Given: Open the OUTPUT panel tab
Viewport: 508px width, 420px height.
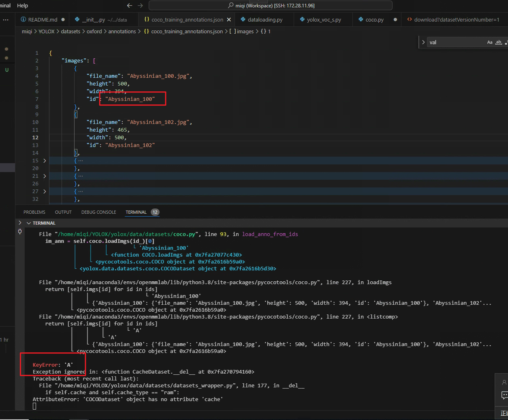Looking at the screenshot, I should point(63,212).
